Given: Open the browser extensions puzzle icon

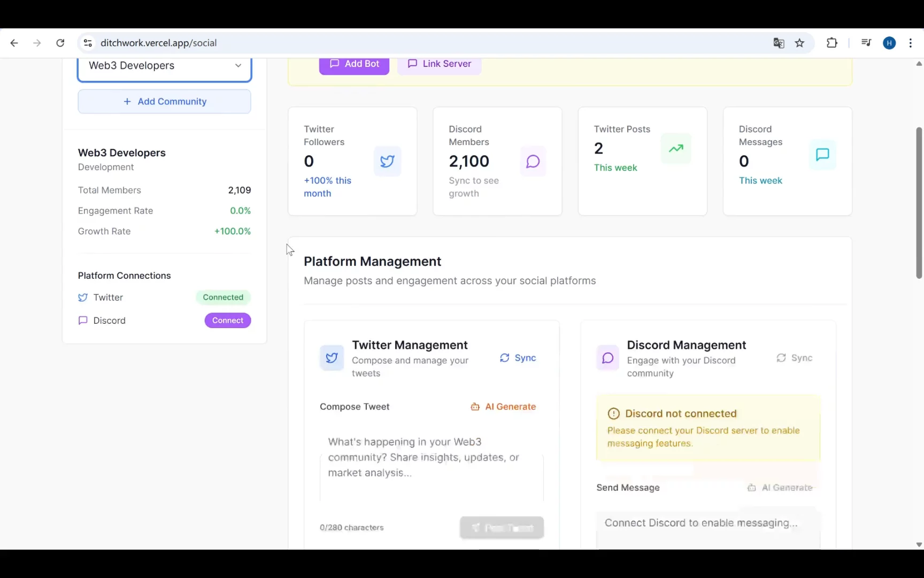Looking at the screenshot, I should coord(831,43).
